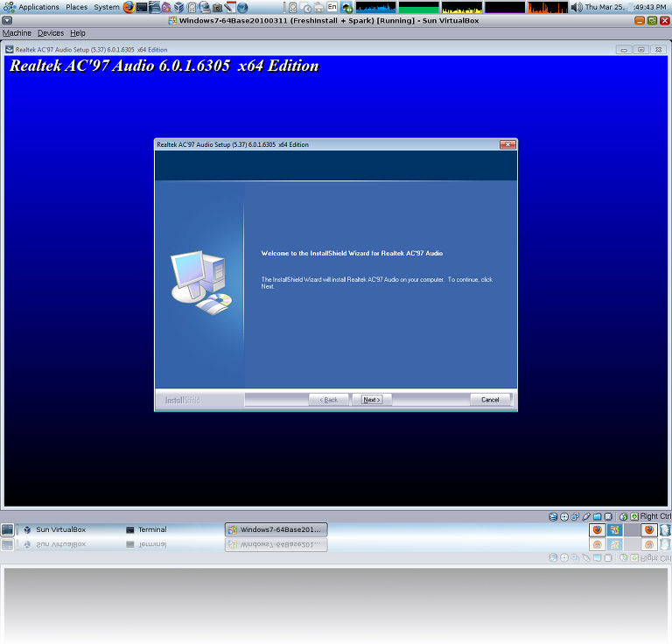Switch to fourth workspace with Firefox

click(x=649, y=529)
